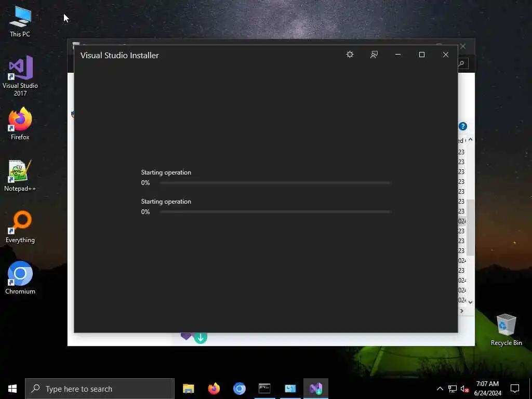
Task: Show hidden system tray icons
Action: pos(440,389)
